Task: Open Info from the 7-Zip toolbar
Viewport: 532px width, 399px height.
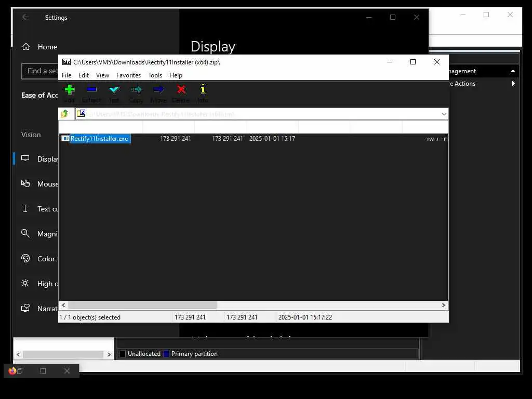Action: 203,89
